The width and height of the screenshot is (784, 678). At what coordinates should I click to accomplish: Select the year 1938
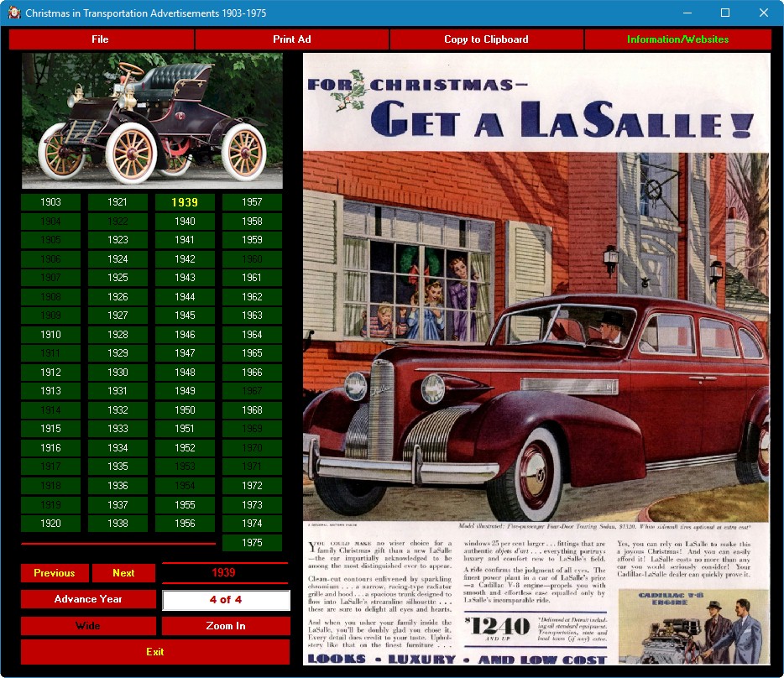118,524
